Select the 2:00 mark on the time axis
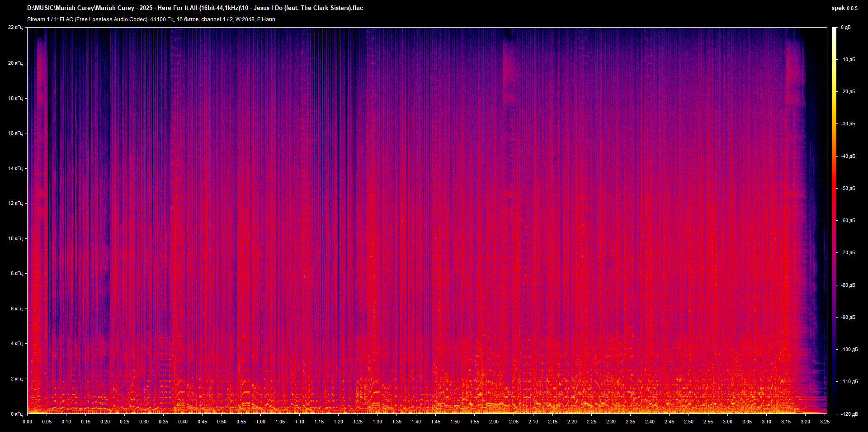 coord(494,422)
